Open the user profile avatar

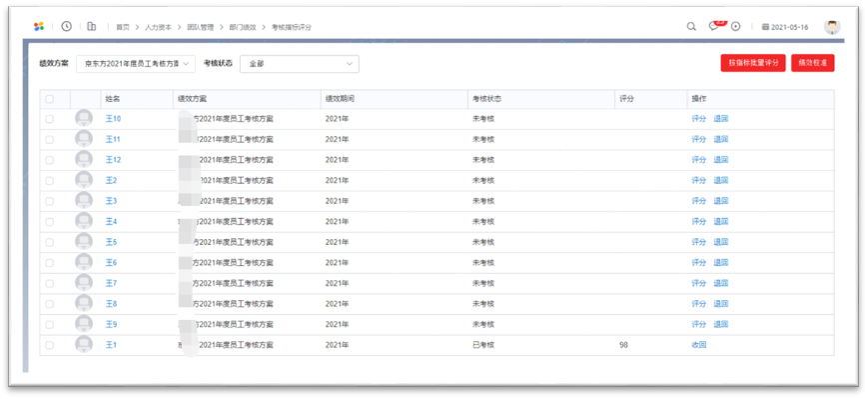pos(832,26)
